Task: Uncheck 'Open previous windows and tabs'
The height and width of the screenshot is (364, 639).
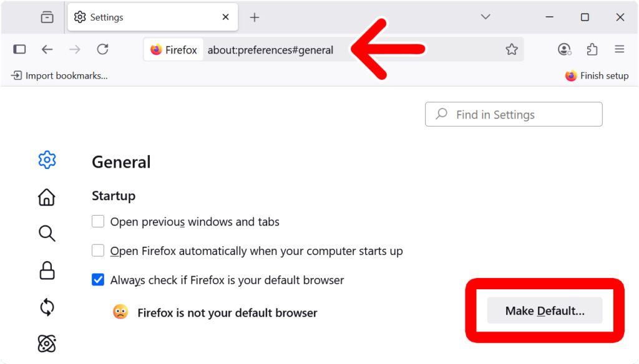Action: click(x=98, y=221)
